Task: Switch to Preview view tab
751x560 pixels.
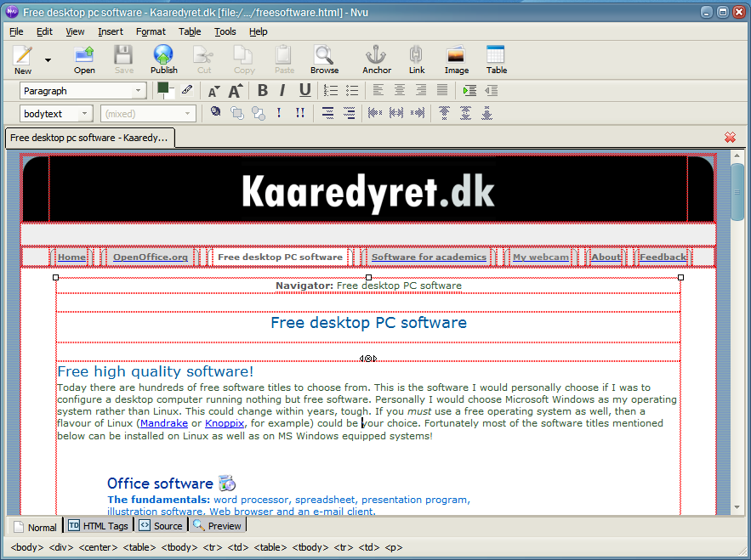Action: click(x=218, y=525)
